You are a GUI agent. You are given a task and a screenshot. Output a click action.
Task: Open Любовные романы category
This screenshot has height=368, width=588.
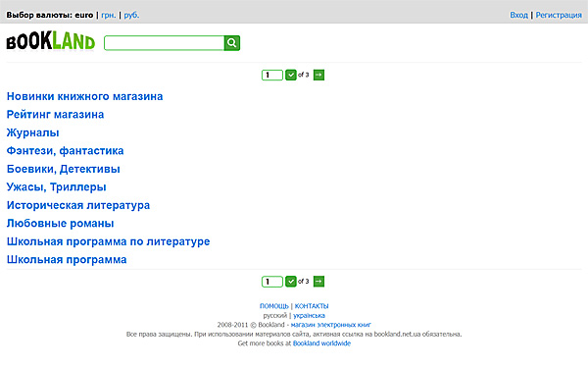61,224
